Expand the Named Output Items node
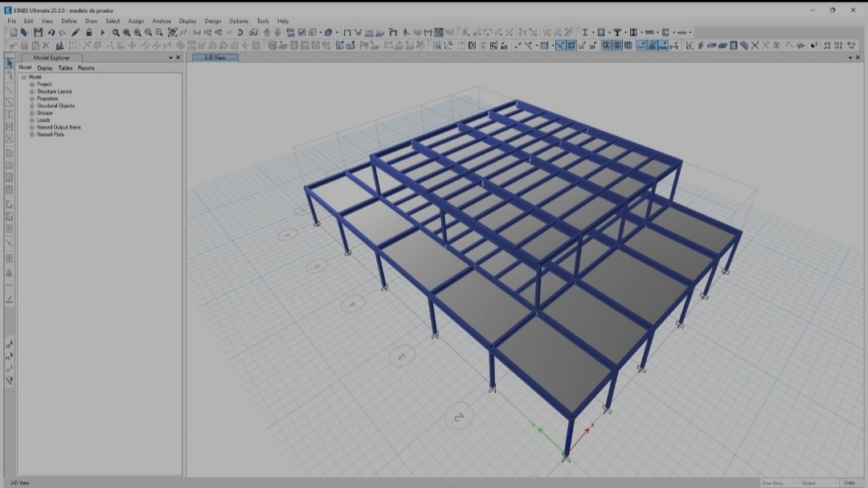Screen dimensions: 868x488 (32, 127)
